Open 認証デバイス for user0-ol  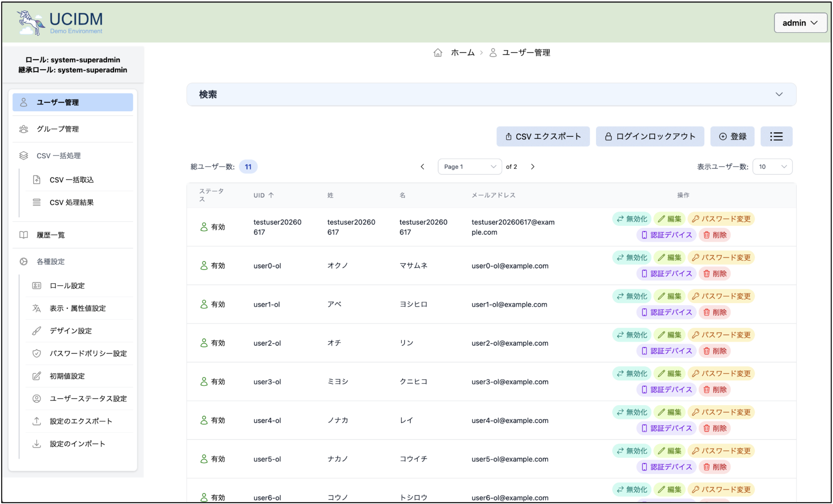(666, 273)
